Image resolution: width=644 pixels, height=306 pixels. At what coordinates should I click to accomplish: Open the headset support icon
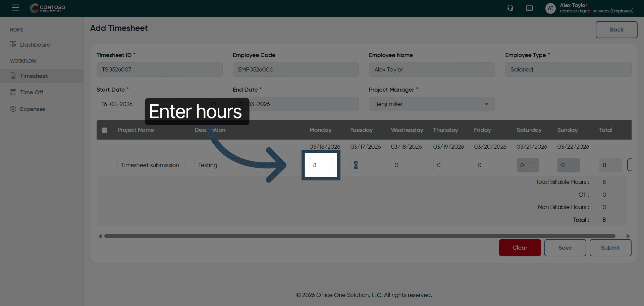click(x=510, y=8)
